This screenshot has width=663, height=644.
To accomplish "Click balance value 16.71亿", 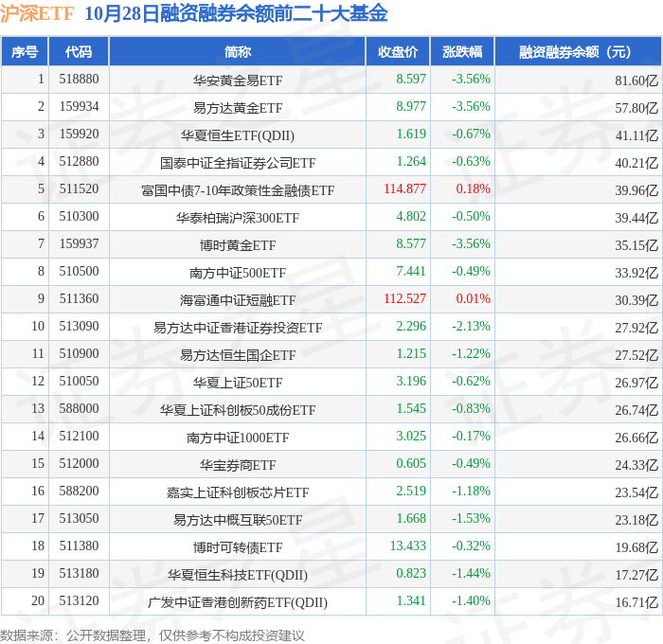I will pos(636,602).
